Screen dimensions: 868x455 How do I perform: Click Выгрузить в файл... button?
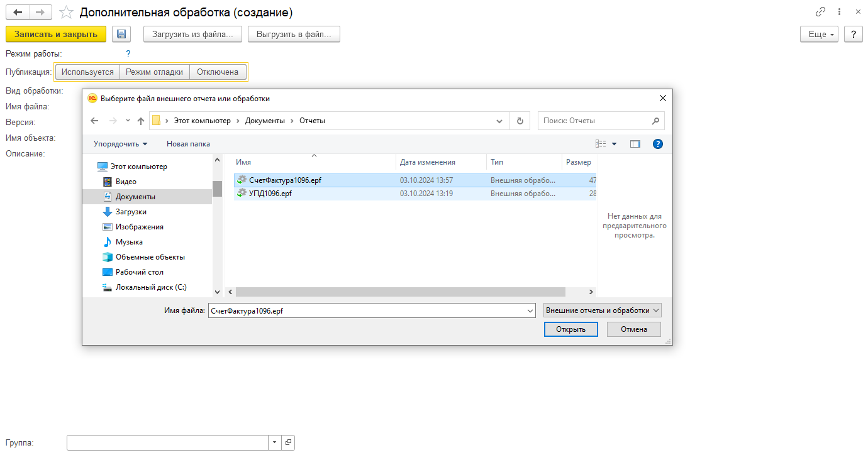294,35
